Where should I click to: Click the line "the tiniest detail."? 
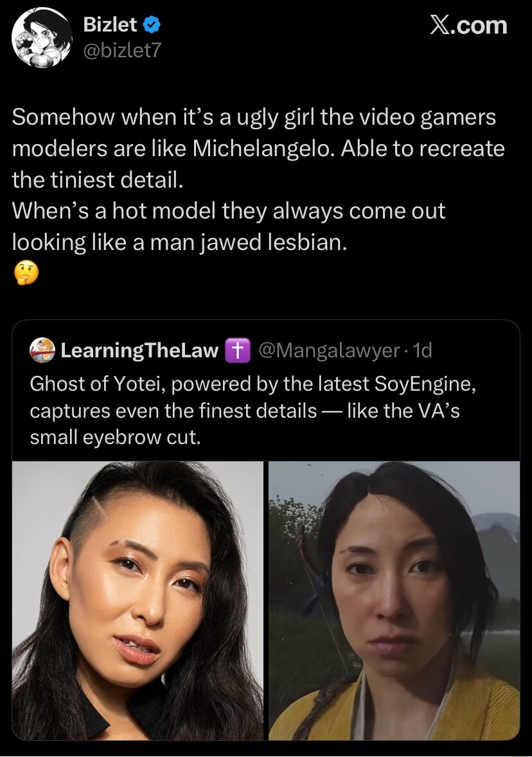pyautogui.click(x=98, y=180)
